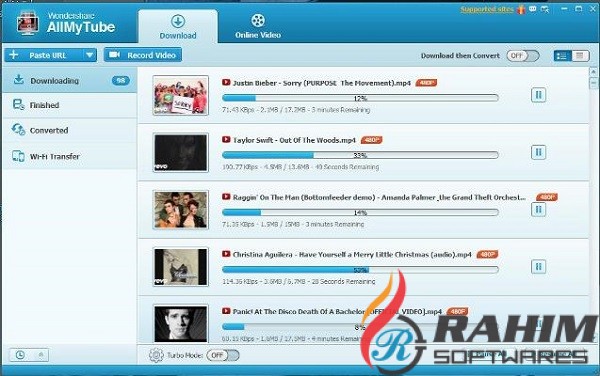Click the YouTube icon beside Christina Aguilera title
This screenshot has width=600, height=376.
pyautogui.click(x=226, y=254)
